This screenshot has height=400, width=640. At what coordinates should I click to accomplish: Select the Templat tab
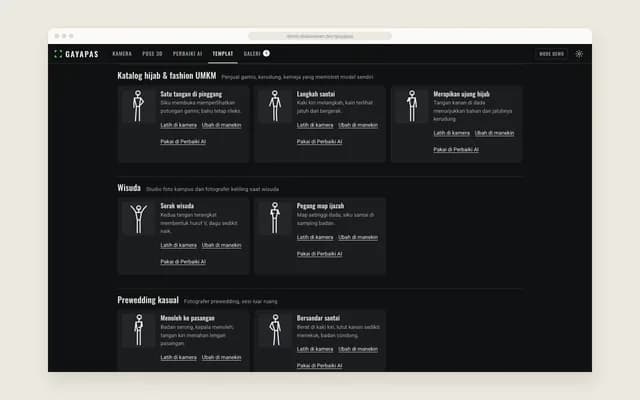(223, 54)
